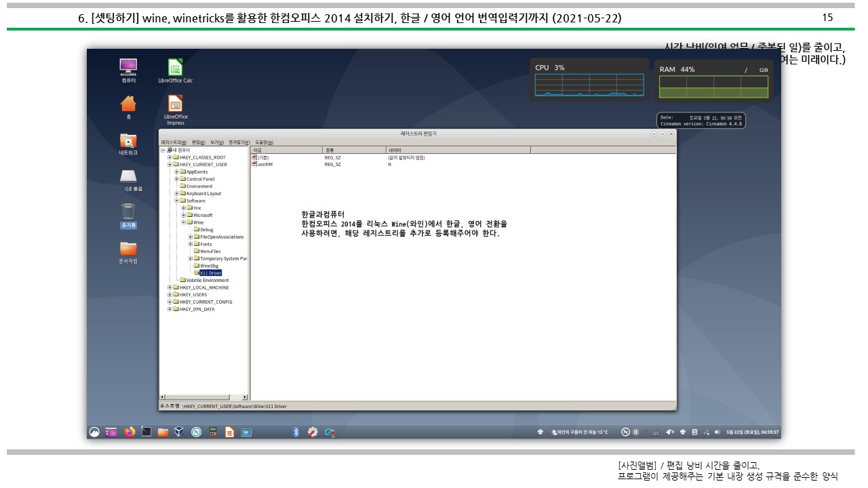Expand the FileOpenAssociations key
Viewport: 868px width, 488px height.
click(x=191, y=237)
